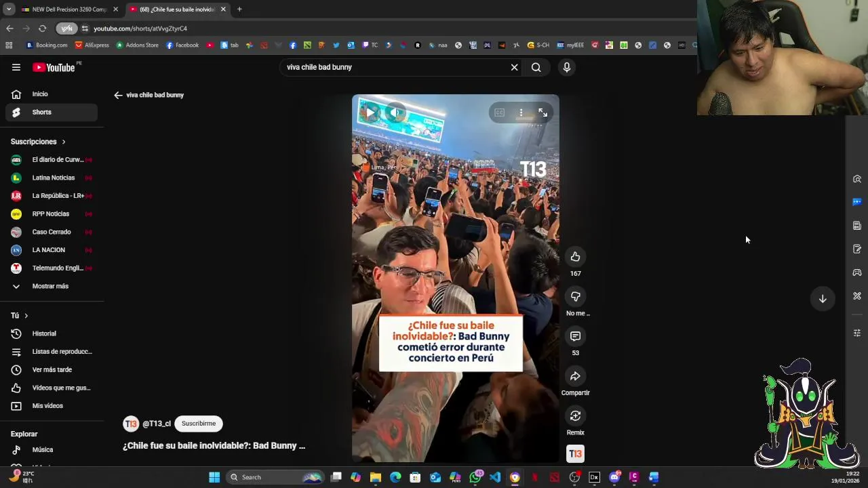
Task: Open the T13 channel avatar
Action: 131,424
